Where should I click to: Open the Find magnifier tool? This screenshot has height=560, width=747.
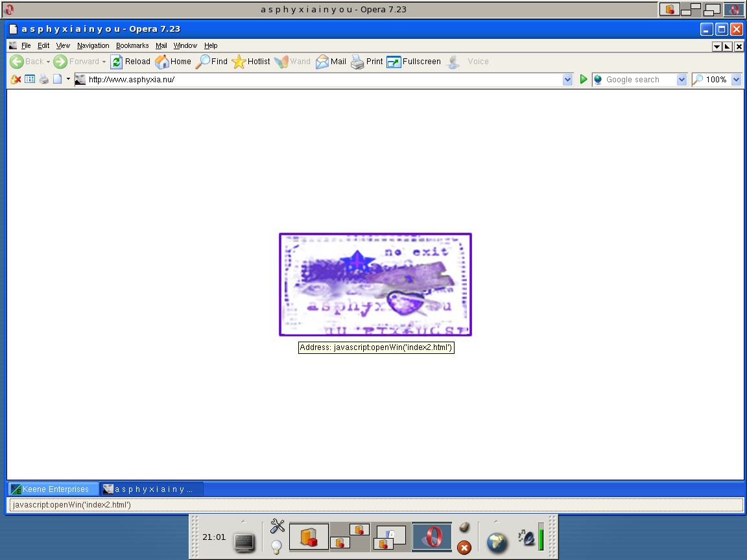pos(212,62)
